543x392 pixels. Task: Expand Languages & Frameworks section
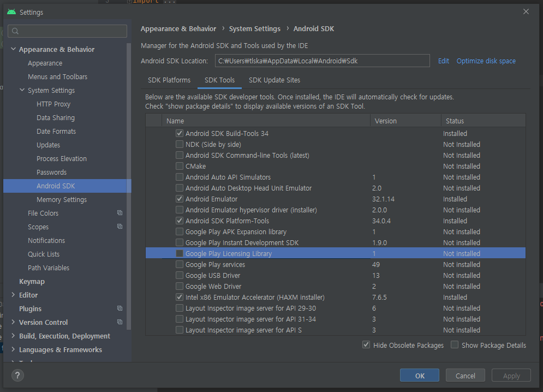click(13, 349)
